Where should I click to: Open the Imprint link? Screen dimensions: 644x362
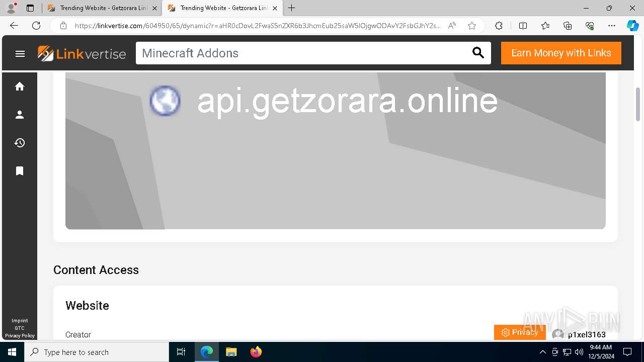click(20, 321)
